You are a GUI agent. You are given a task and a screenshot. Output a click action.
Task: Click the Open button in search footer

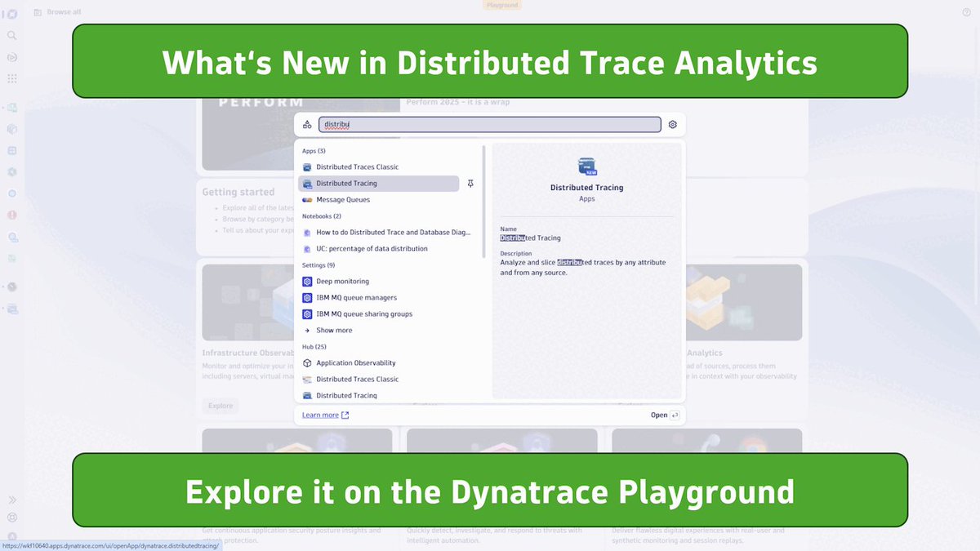665,415
